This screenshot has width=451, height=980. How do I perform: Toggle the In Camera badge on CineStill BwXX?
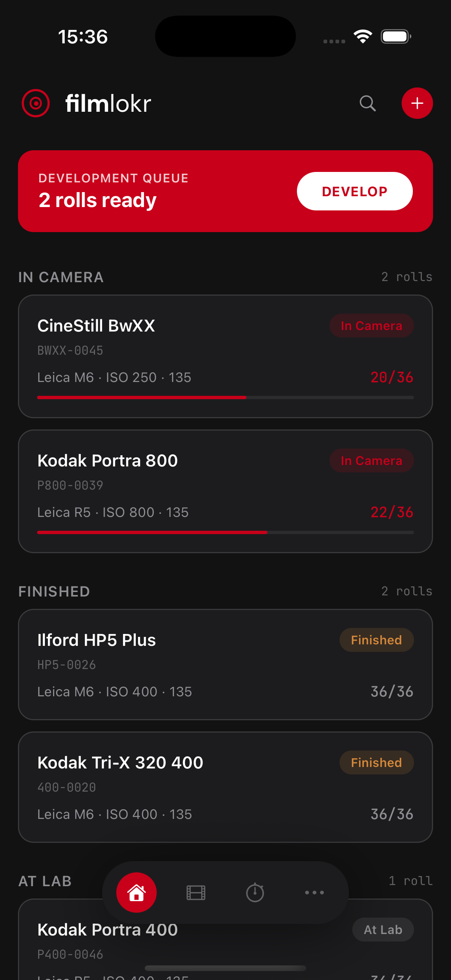(x=371, y=325)
